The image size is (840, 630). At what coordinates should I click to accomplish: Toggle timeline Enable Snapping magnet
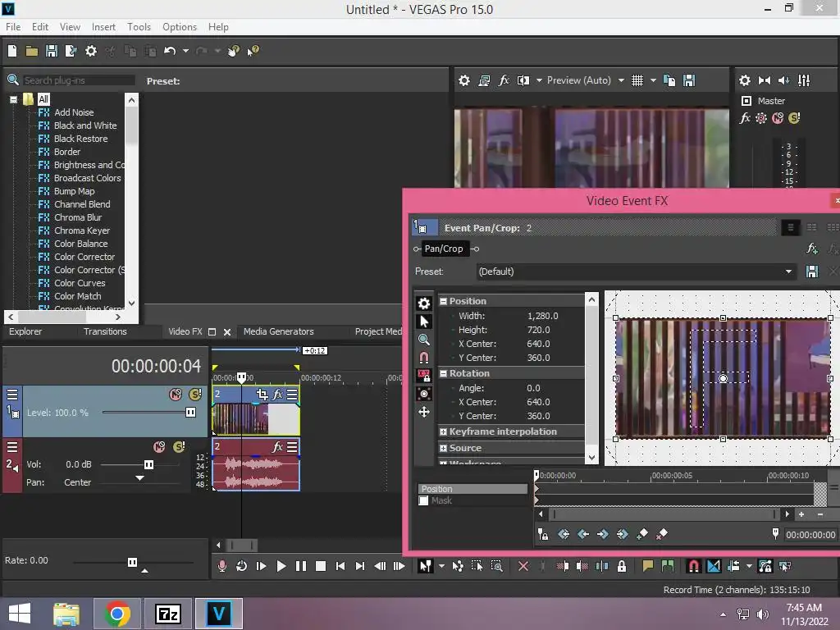tap(693, 566)
